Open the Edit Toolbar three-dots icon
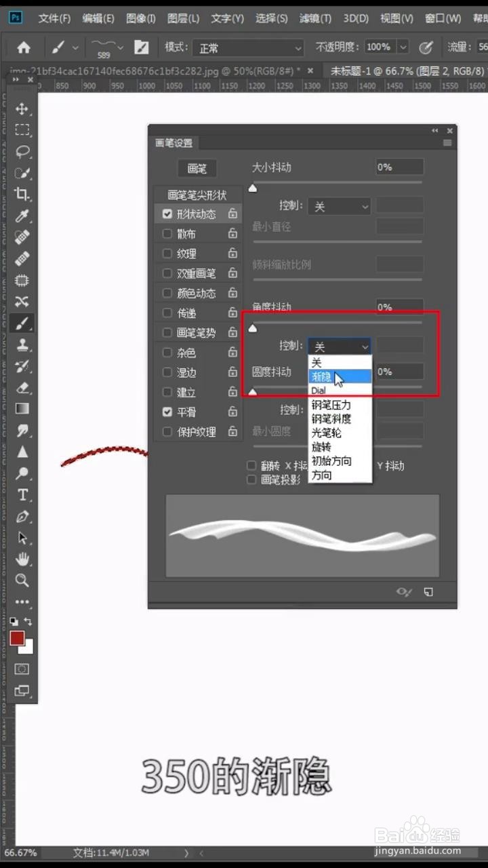 22,601
